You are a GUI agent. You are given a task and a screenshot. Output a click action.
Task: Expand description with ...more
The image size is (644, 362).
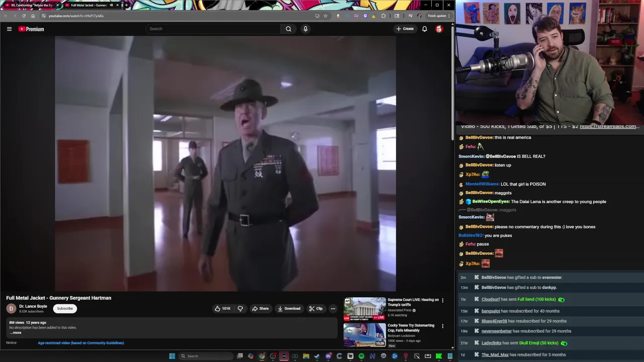coord(16,332)
